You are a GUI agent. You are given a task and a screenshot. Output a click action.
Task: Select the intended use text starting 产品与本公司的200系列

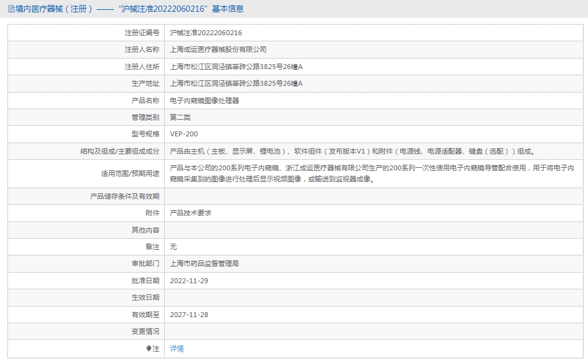tap(372, 173)
